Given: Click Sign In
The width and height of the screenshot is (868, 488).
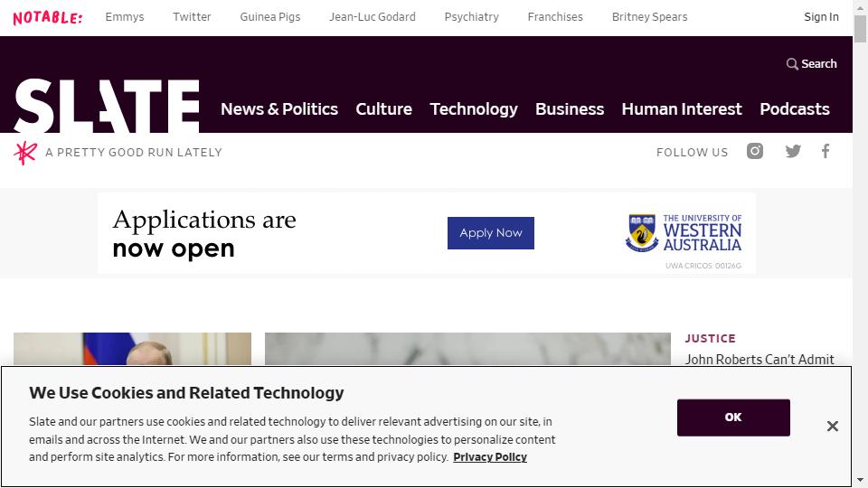Looking at the screenshot, I should [x=821, y=17].
